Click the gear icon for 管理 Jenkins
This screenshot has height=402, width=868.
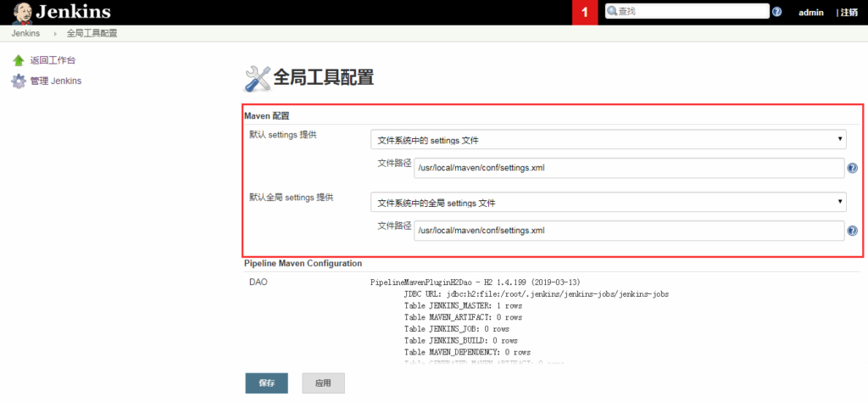18,81
